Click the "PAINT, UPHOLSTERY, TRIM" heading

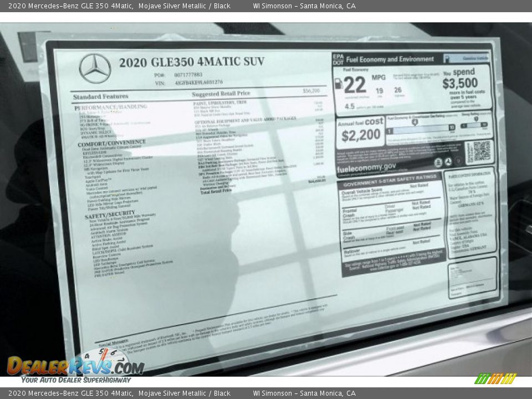pyautogui.click(x=220, y=103)
